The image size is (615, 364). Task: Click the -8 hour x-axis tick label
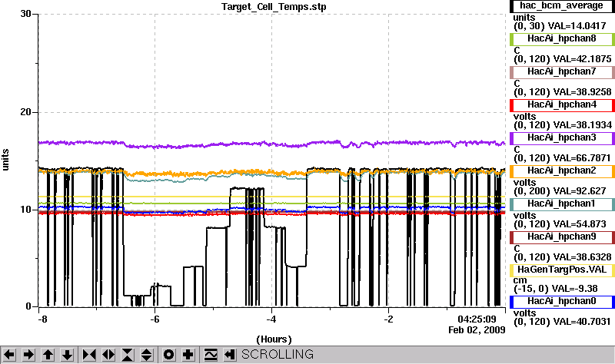point(42,319)
